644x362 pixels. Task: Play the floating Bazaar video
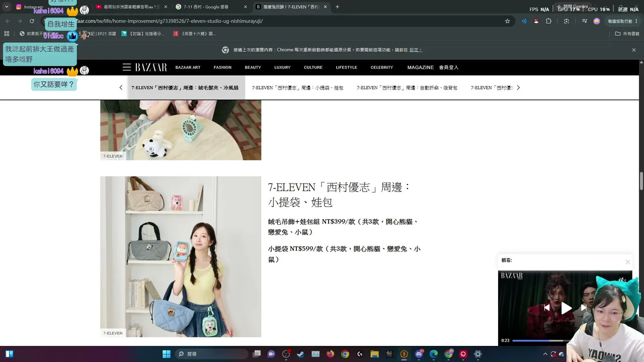[x=566, y=308]
